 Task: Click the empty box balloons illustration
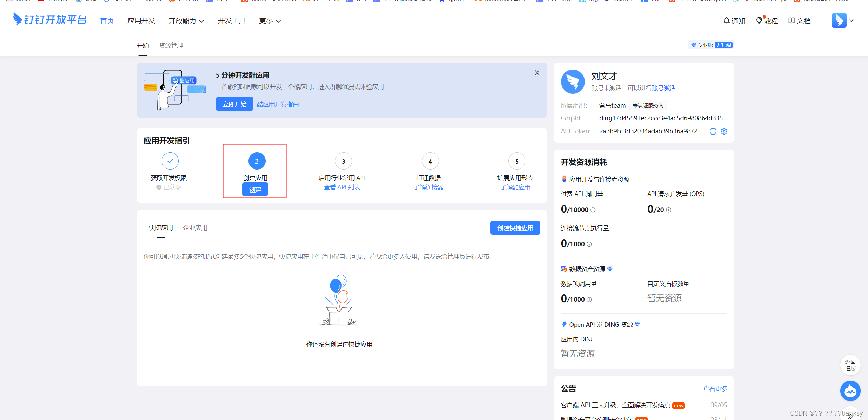(339, 300)
